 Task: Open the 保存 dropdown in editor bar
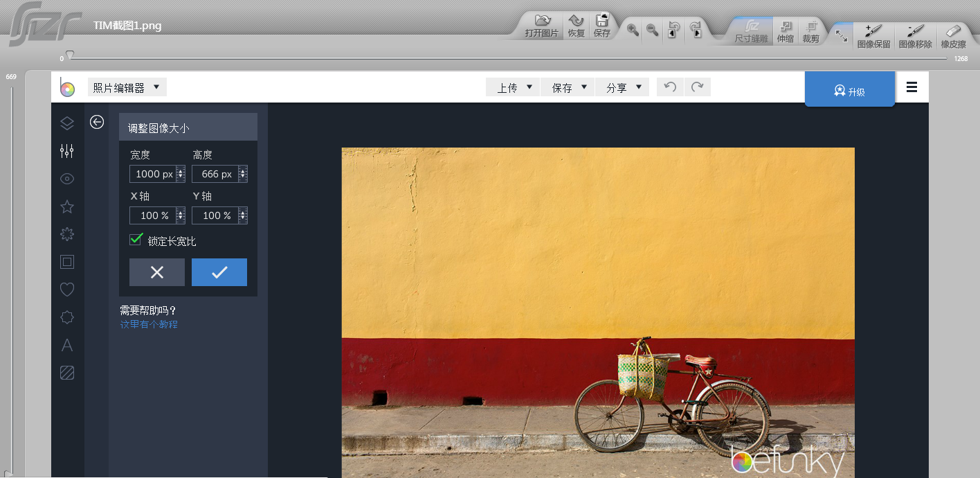(x=568, y=87)
